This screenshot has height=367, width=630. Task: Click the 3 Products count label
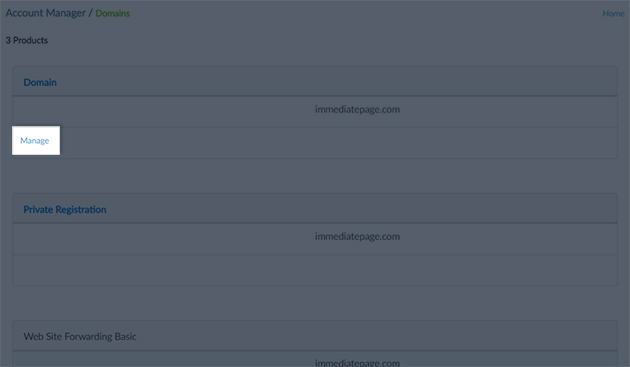click(27, 40)
